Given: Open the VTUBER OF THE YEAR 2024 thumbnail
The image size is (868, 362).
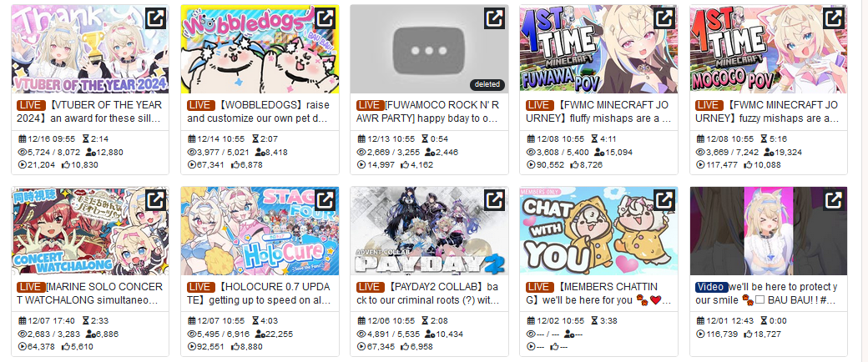Looking at the screenshot, I should point(90,48).
